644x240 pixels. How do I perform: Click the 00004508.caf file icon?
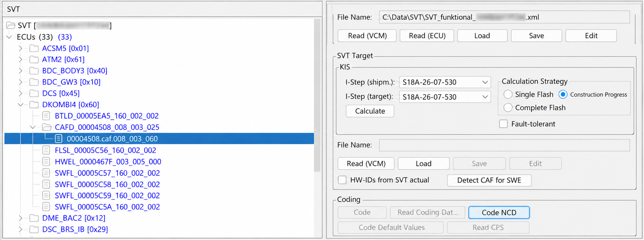pyautogui.click(x=59, y=139)
